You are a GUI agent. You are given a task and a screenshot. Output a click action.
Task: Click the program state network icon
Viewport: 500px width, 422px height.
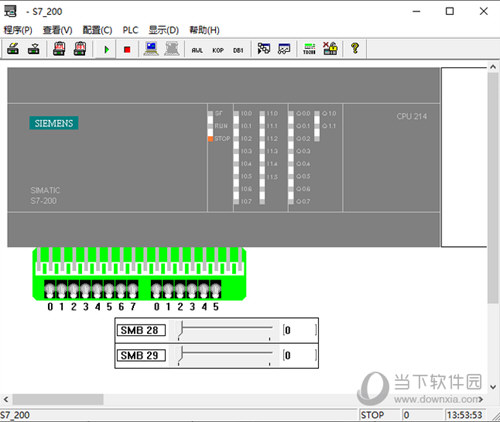point(264,49)
